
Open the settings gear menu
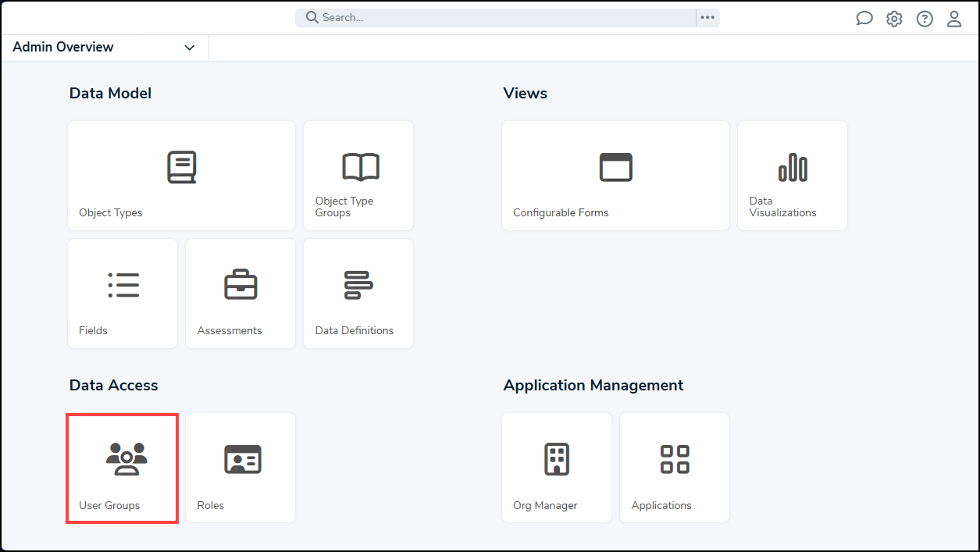pyautogui.click(x=894, y=19)
